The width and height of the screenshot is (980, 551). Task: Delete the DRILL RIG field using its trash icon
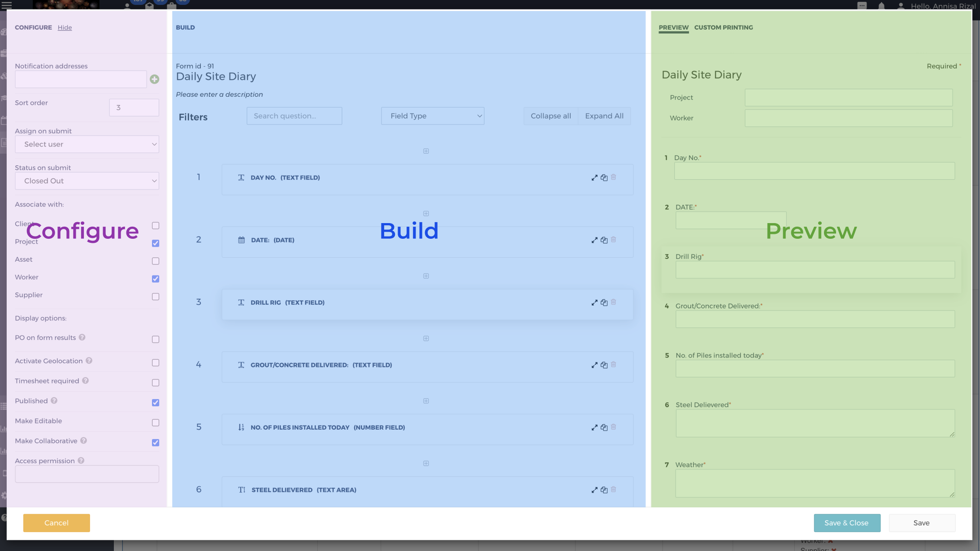coord(613,302)
